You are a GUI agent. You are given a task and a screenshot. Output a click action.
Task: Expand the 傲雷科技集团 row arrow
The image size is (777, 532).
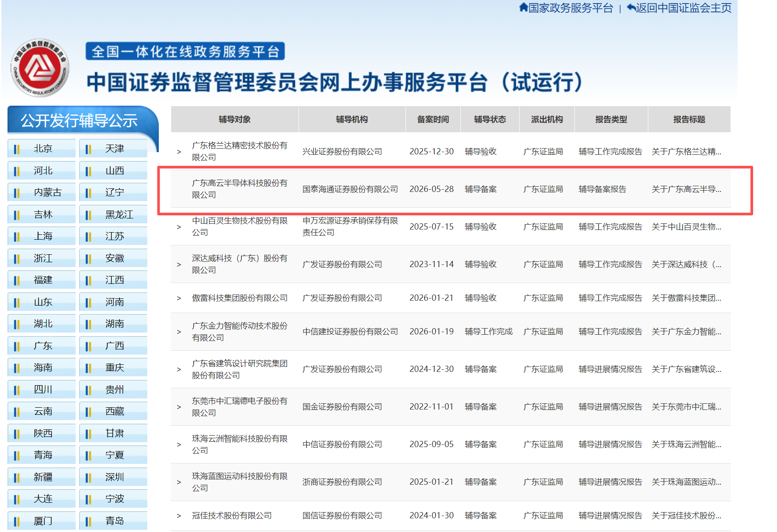click(179, 298)
